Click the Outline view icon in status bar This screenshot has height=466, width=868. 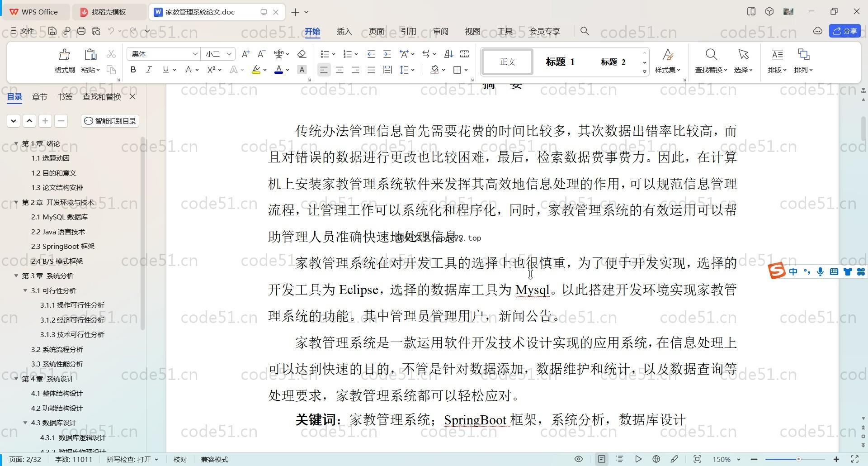click(619, 459)
